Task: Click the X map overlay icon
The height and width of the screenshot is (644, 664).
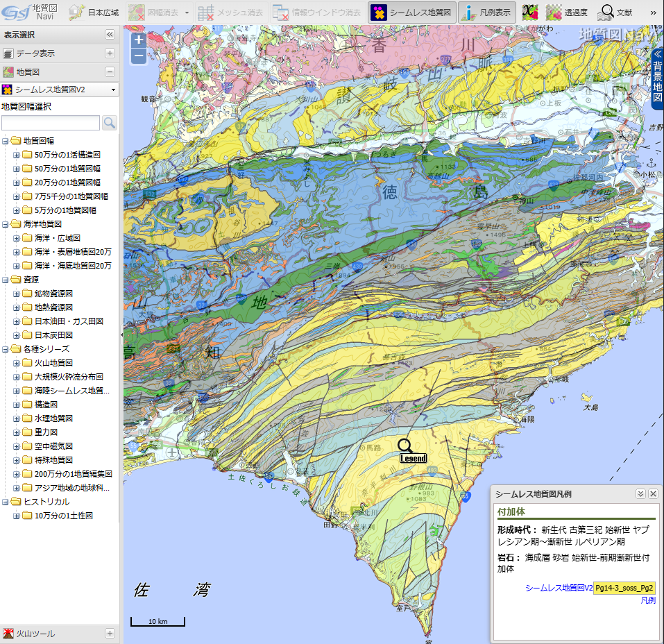Action: click(x=530, y=12)
